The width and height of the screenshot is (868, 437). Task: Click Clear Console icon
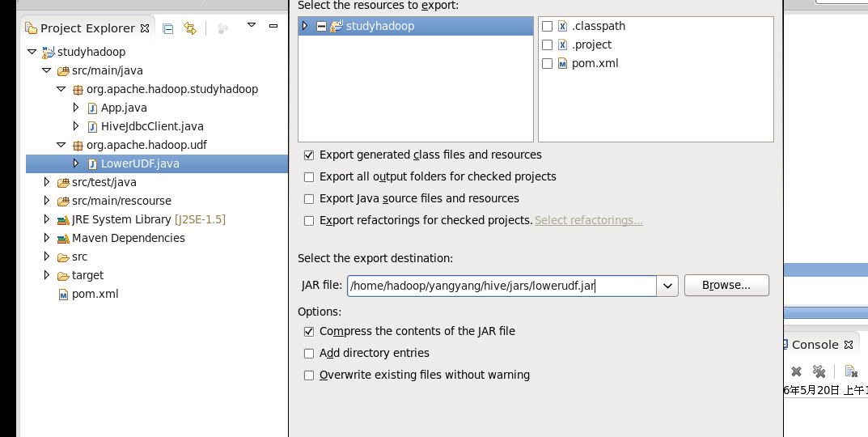coord(851,371)
